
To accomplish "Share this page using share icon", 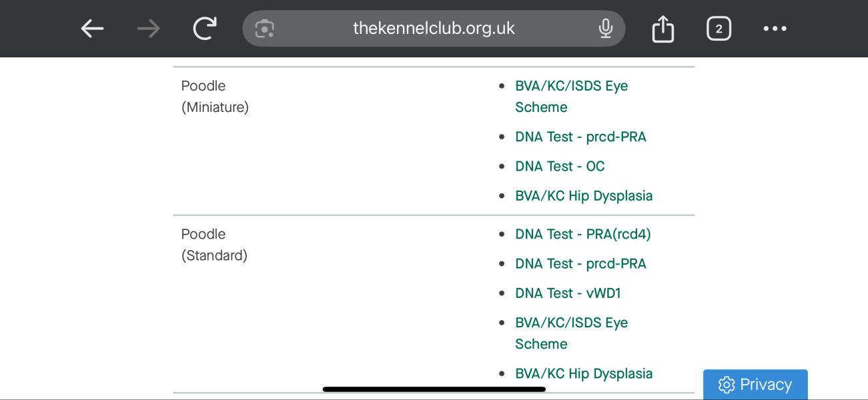I will pos(663,29).
